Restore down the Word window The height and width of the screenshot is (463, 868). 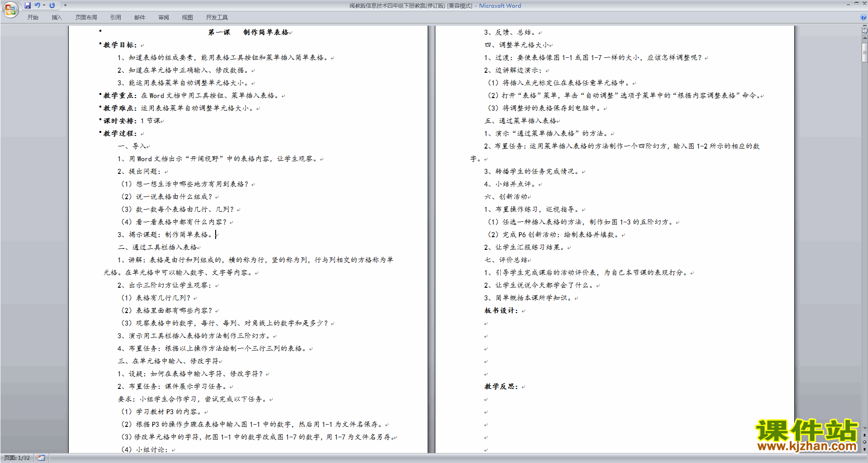pos(856,4)
